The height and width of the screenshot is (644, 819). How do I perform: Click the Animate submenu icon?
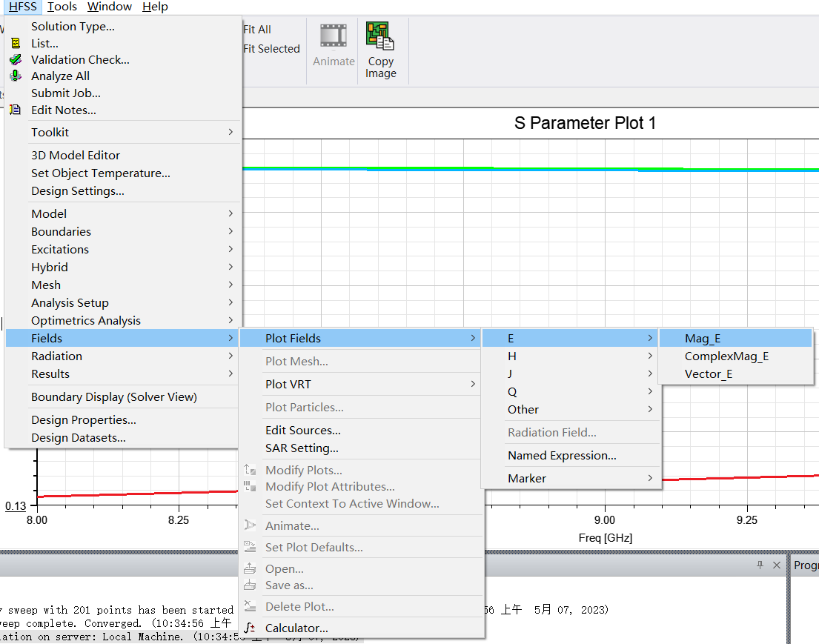251,525
